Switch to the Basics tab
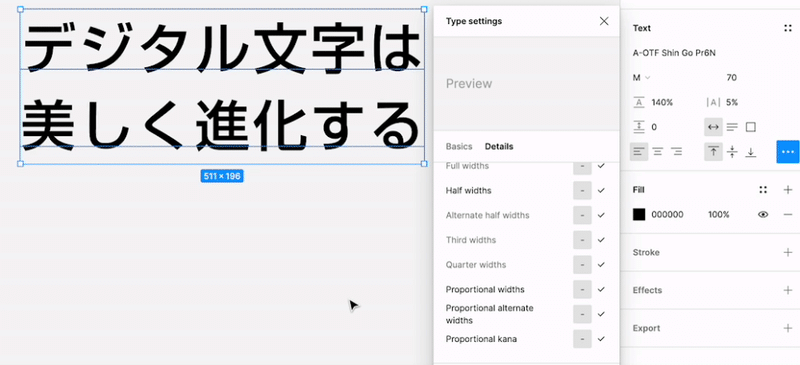Viewport: 800px width, 365px height. (459, 147)
